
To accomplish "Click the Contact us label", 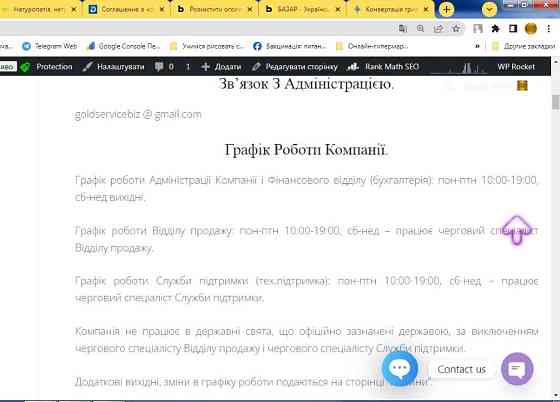I will [x=461, y=370].
